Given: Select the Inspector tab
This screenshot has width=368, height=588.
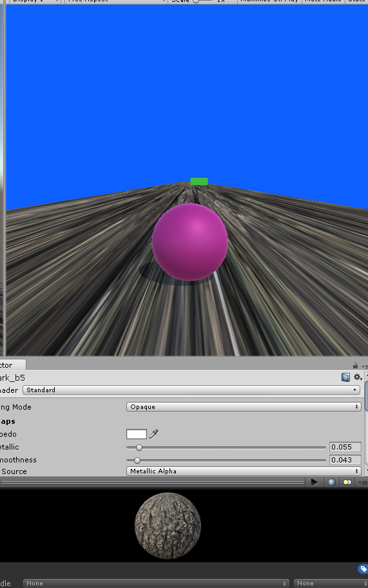Looking at the screenshot, I should 12,365.
